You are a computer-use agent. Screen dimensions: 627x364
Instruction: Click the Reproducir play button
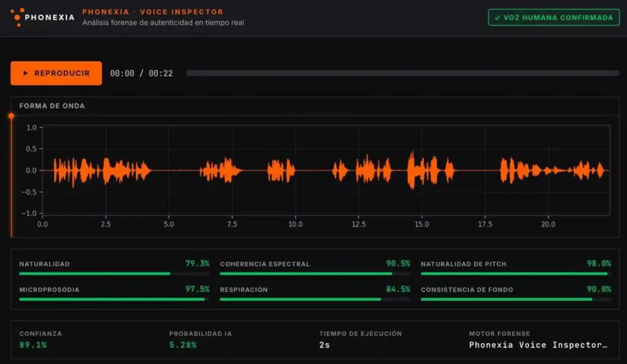coord(56,73)
